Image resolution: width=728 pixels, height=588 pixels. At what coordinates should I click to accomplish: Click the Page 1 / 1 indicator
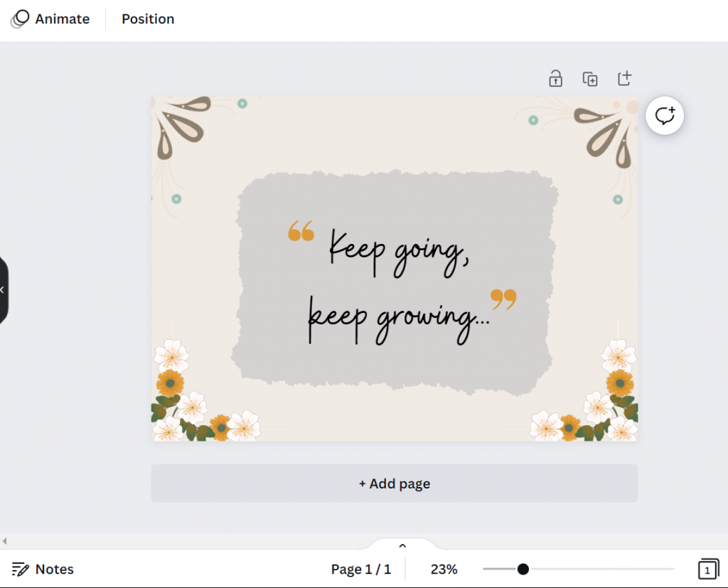pyautogui.click(x=361, y=569)
